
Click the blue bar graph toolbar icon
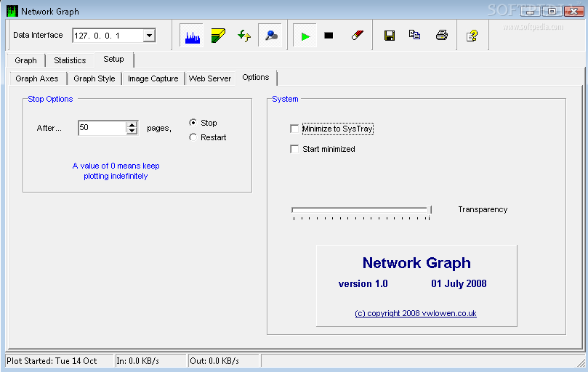pyautogui.click(x=192, y=36)
